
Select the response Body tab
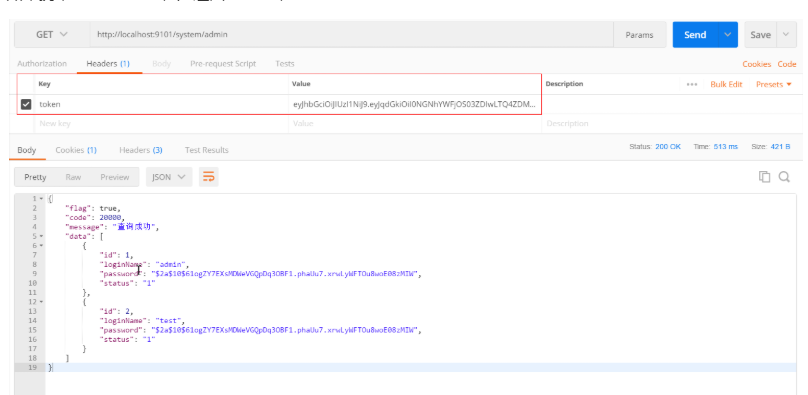point(27,150)
